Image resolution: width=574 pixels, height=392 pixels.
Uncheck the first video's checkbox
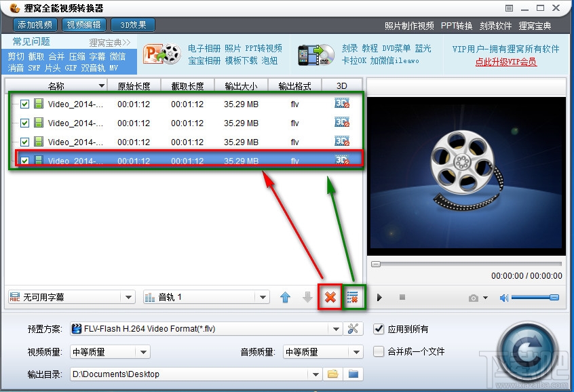(25, 105)
